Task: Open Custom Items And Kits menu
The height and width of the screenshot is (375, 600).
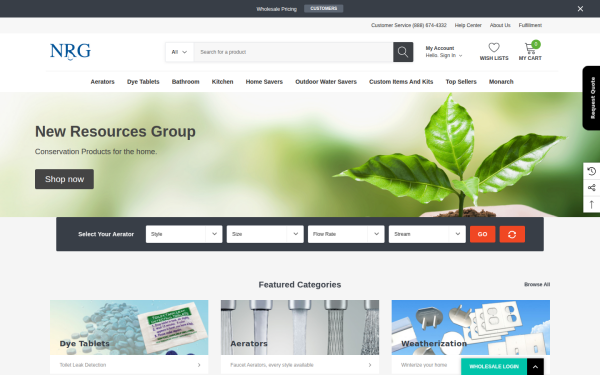Action: (401, 82)
